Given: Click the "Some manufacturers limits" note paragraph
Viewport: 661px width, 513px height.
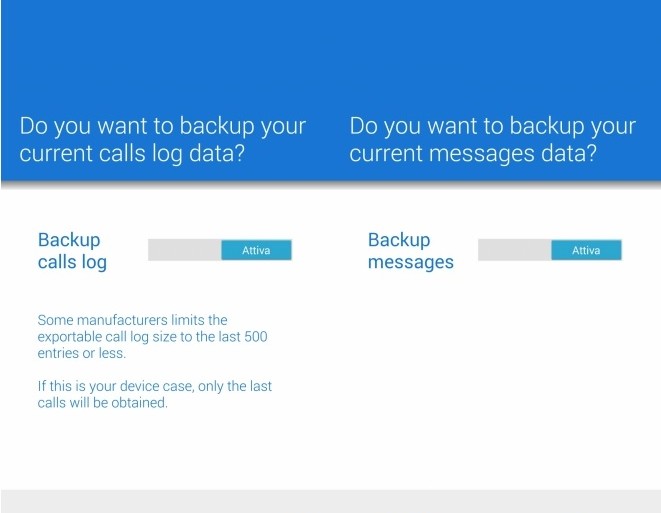Looking at the screenshot, I should (152, 336).
